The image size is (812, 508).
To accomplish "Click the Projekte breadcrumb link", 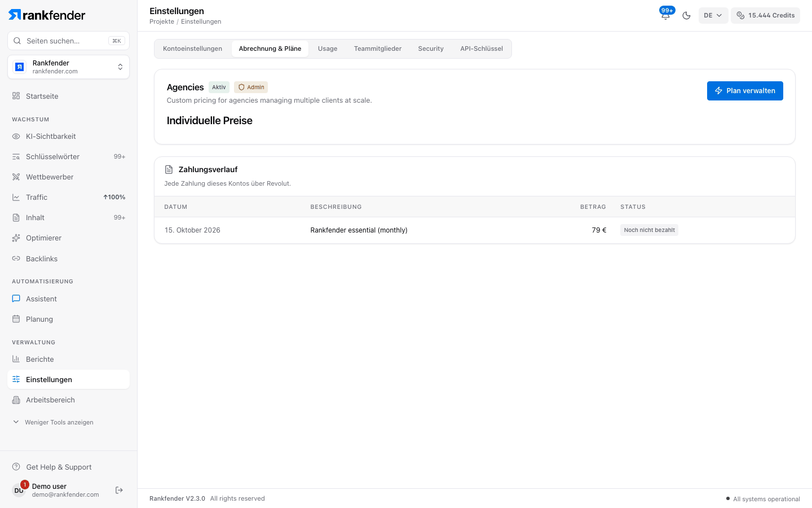I will [162, 21].
